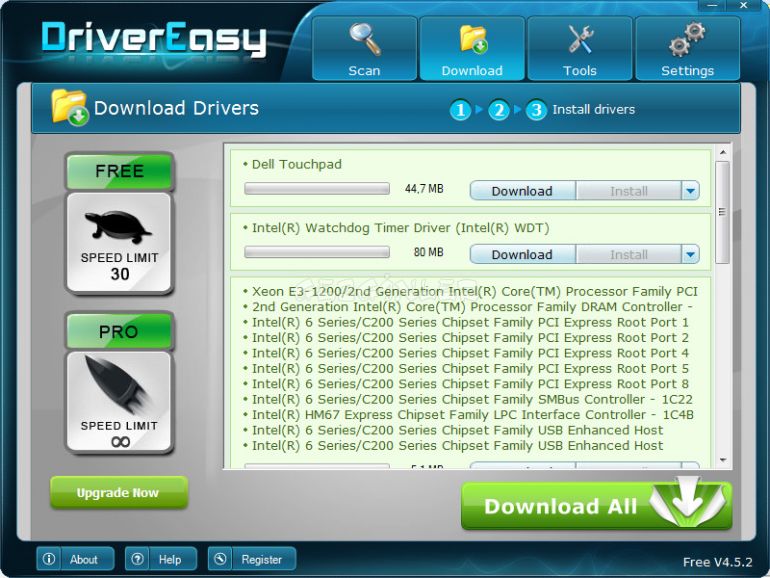The image size is (770, 578).
Task: Open dropdown arrow for Dell Touchpad
Action: point(690,191)
